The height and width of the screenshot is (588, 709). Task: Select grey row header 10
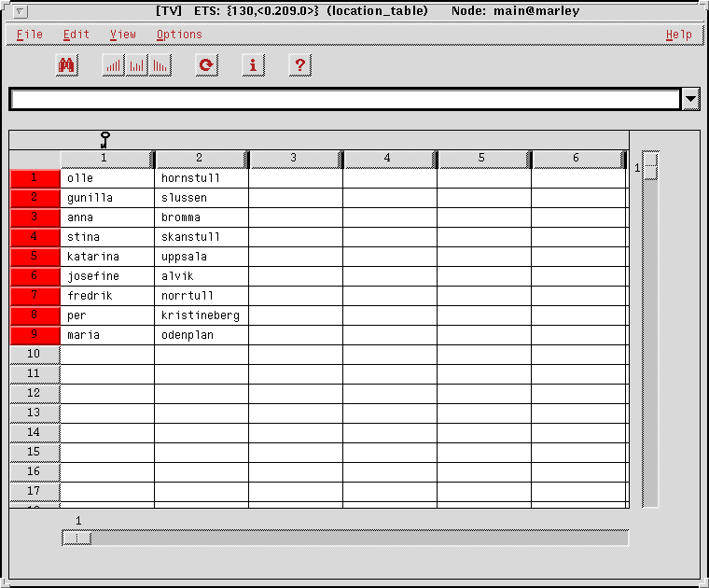35,355
